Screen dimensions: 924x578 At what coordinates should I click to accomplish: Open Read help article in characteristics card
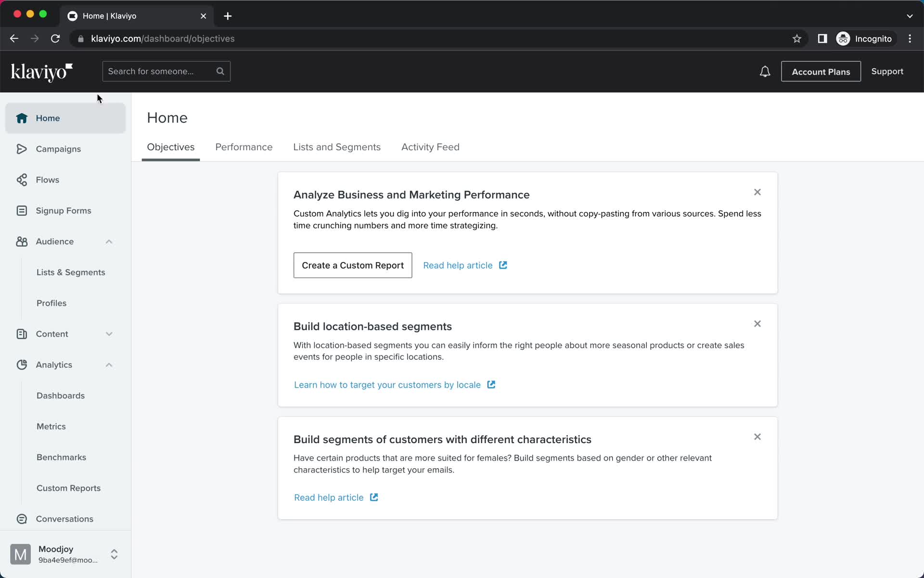point(329,498)
